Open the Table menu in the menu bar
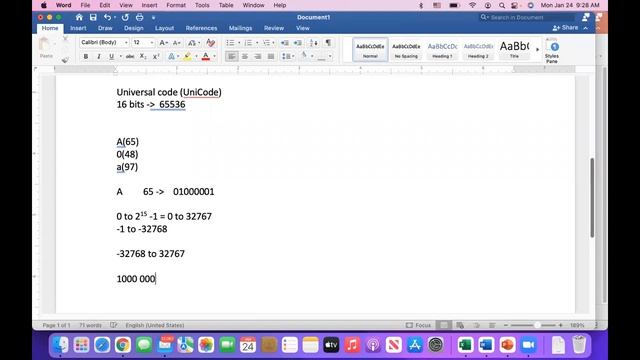640x360 pixels. point(226,5)
